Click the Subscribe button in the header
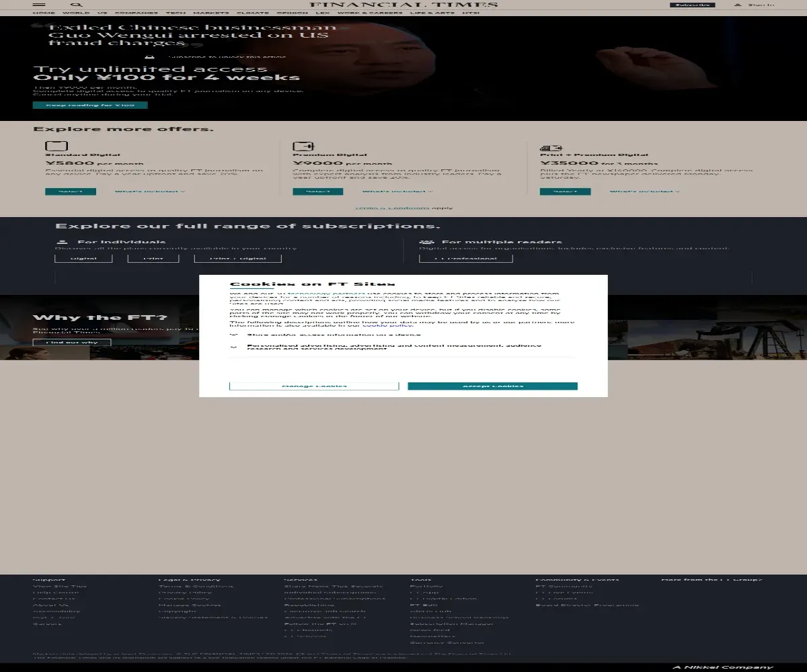Screen dimensions: 807x672 pyautogui.click(x=692, y=5)
